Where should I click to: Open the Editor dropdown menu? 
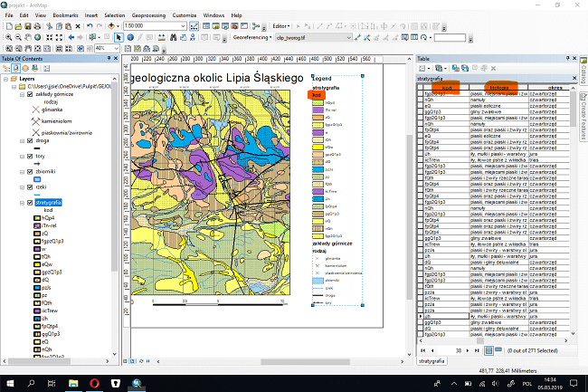tap(281, 26)
